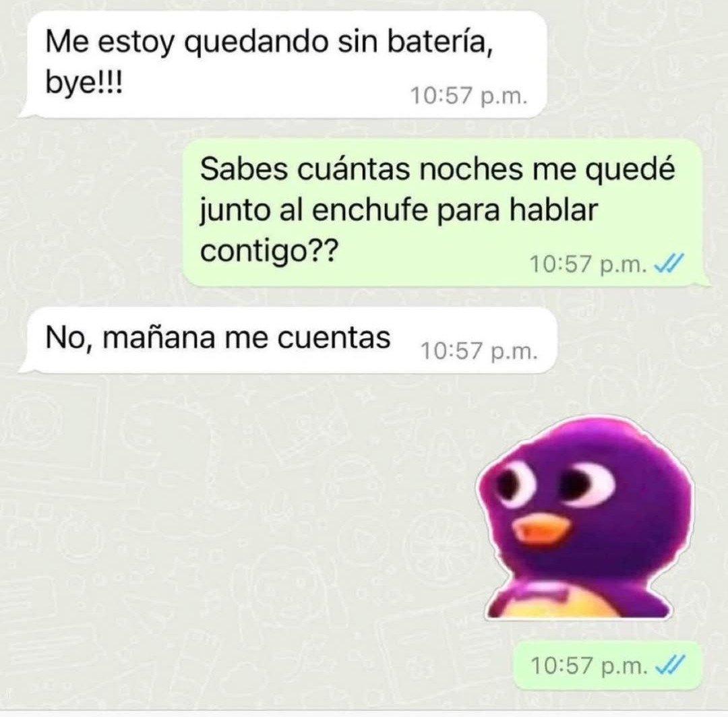Click blue double-check on the enchufe message

click(x=669, y=265)
